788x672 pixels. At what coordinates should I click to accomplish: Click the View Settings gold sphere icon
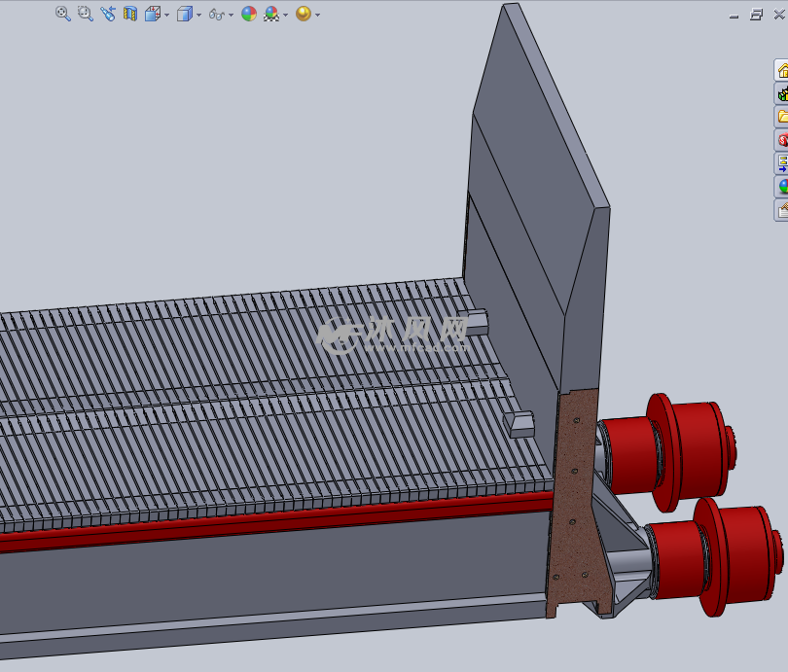point(304,14)
